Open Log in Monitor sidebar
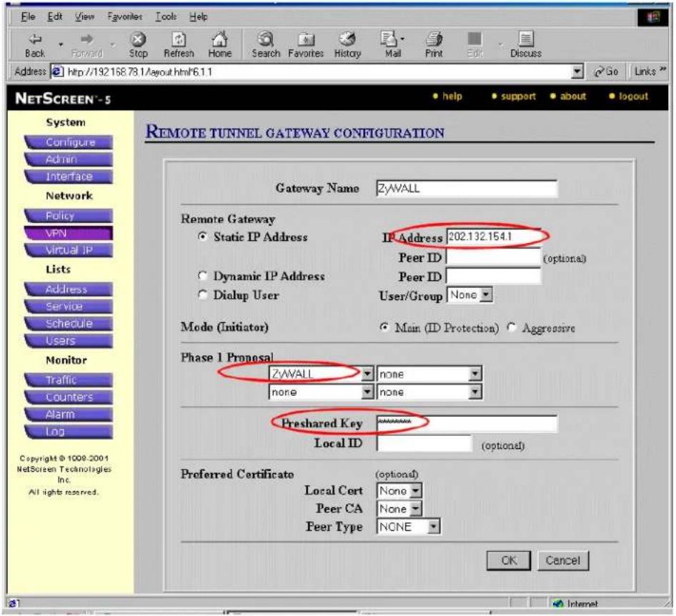 [69, 432]
